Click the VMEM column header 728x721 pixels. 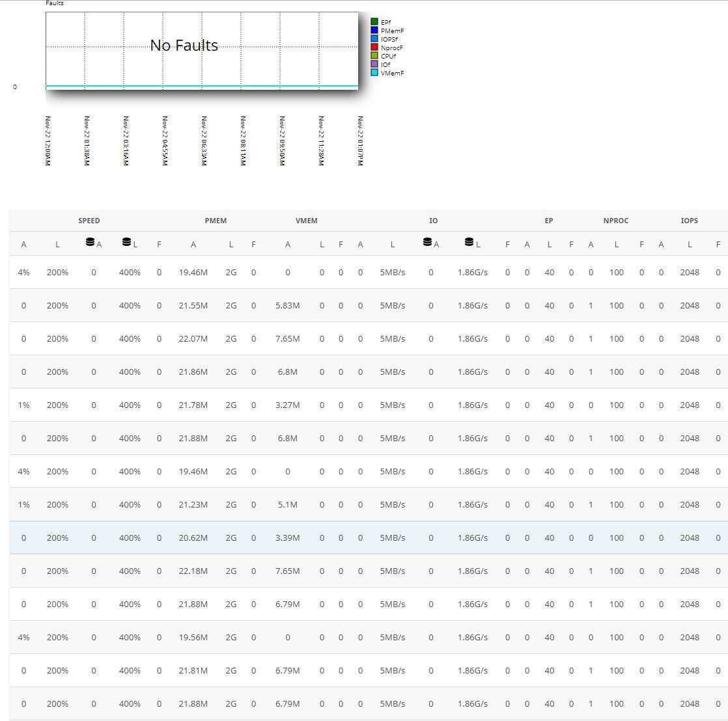click(306, 221)
